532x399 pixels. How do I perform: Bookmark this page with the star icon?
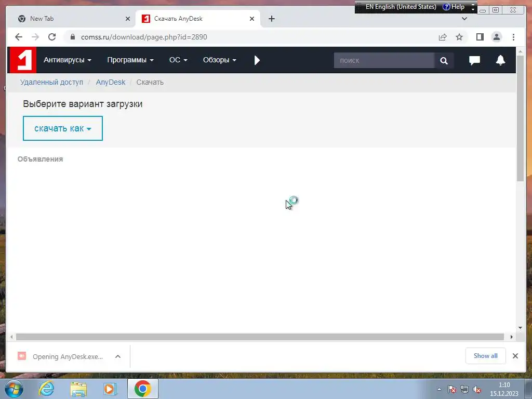tap(459, 37)
